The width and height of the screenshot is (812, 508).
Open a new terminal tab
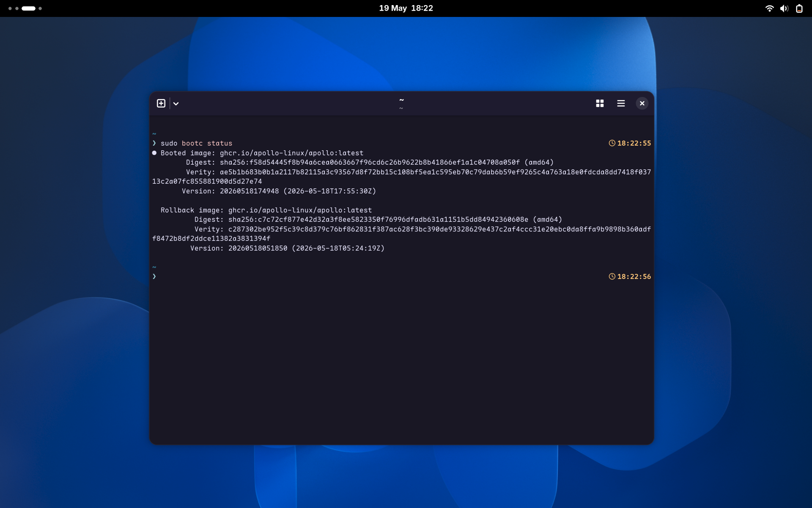click(x=161, y=103)
